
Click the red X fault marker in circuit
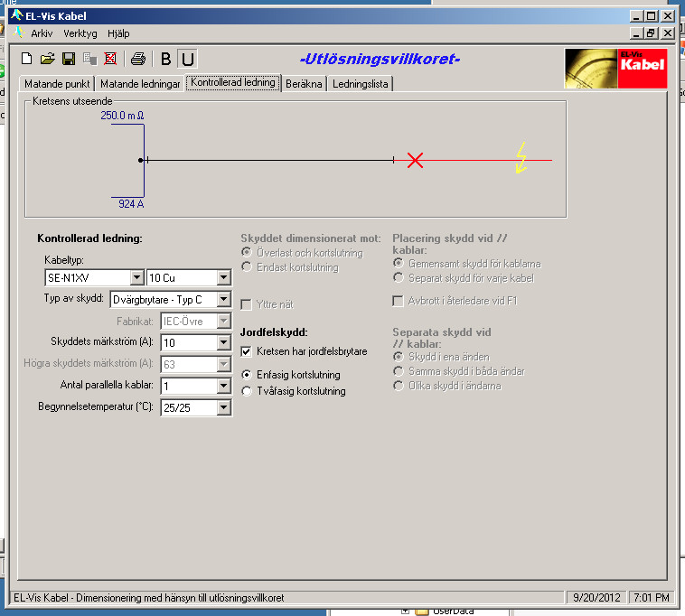(415, 161)
